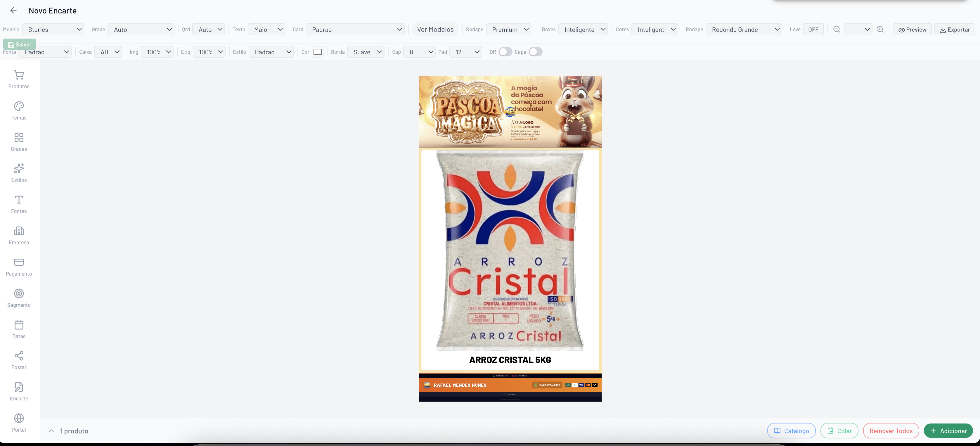The width and height of the screenshot is (980, 446).
Task: Open the Card dropdown set to Padrao
Action: [355, 29]
